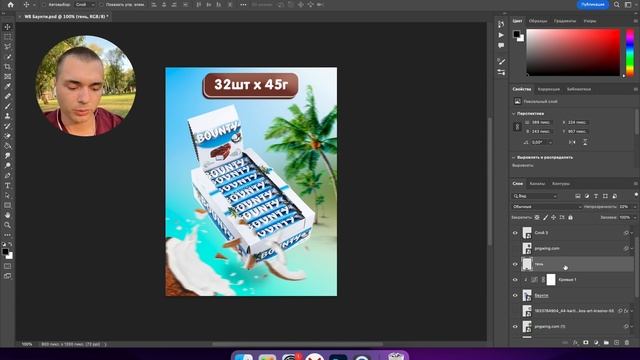Viewport: 640px width, 360px height.
Task: Click the foreground color swatch in Color panel
Action: click(517, 34)
